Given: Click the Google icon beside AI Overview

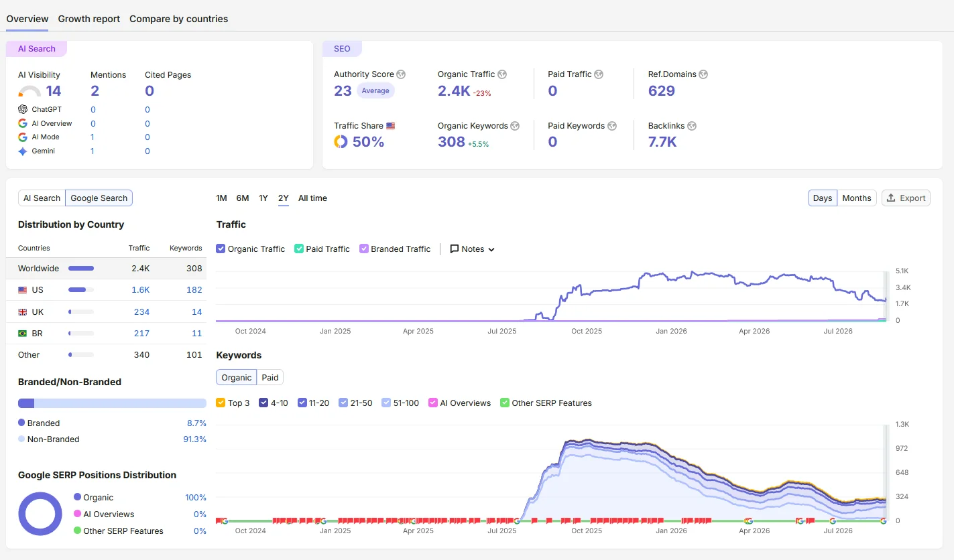Looking at the screenshot, I should [x=23, y=123].
